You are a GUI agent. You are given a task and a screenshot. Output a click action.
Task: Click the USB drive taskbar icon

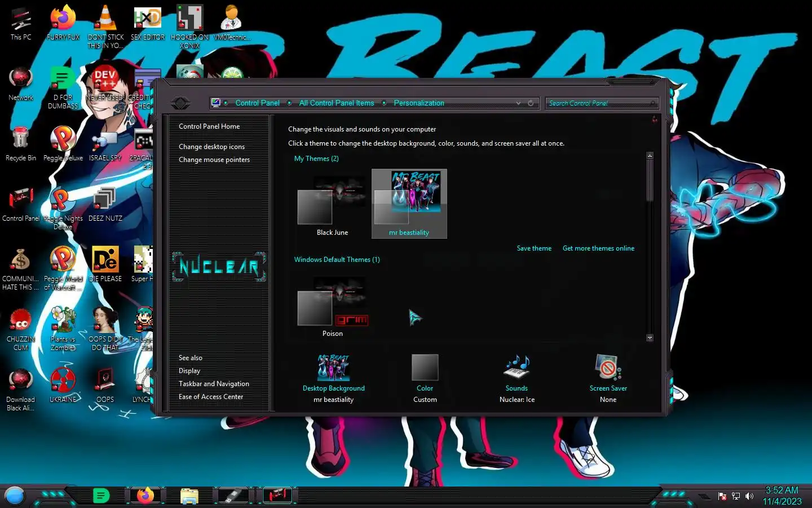(233, 496)
